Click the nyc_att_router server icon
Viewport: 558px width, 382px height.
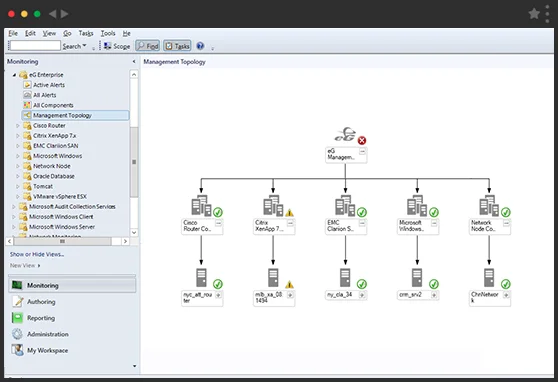tap(201, 278)
